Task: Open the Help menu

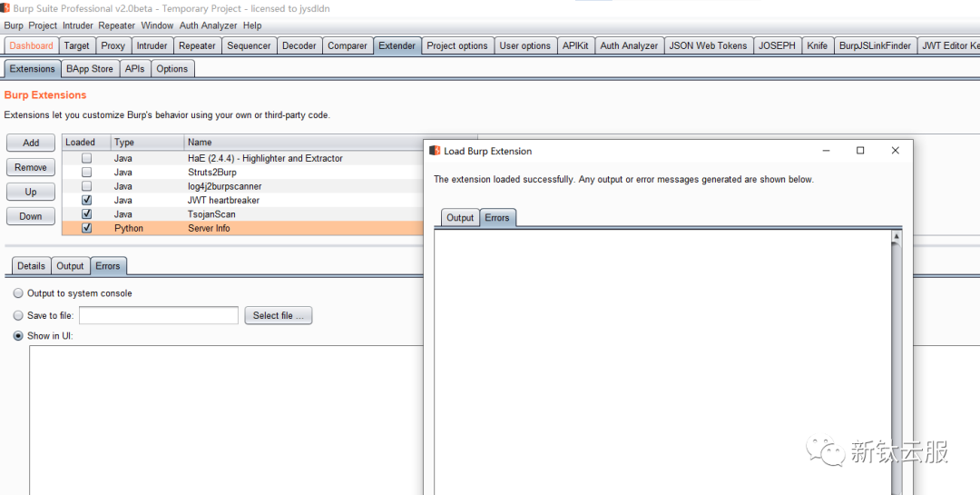Action: tap(252, 25)
